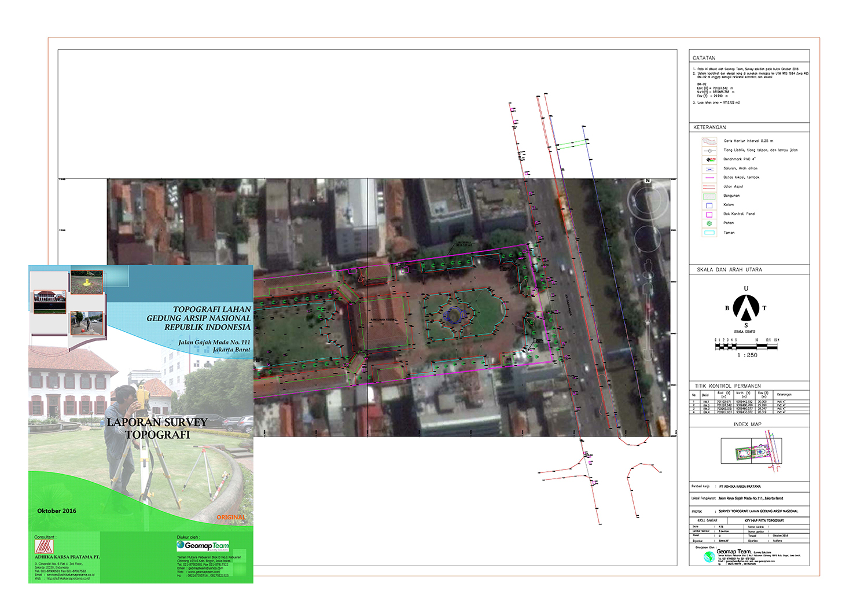Click the north arrow compass symbol

pos(746,307)
